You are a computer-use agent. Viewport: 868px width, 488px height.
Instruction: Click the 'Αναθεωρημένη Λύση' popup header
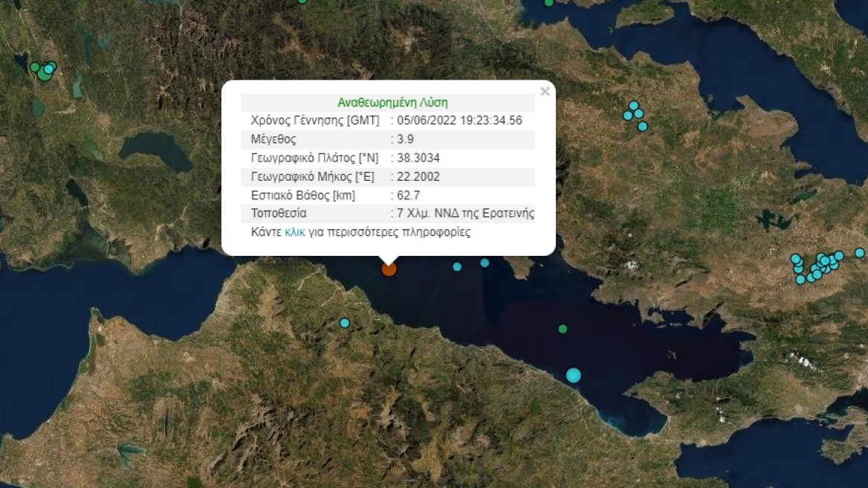pos(392,103)
